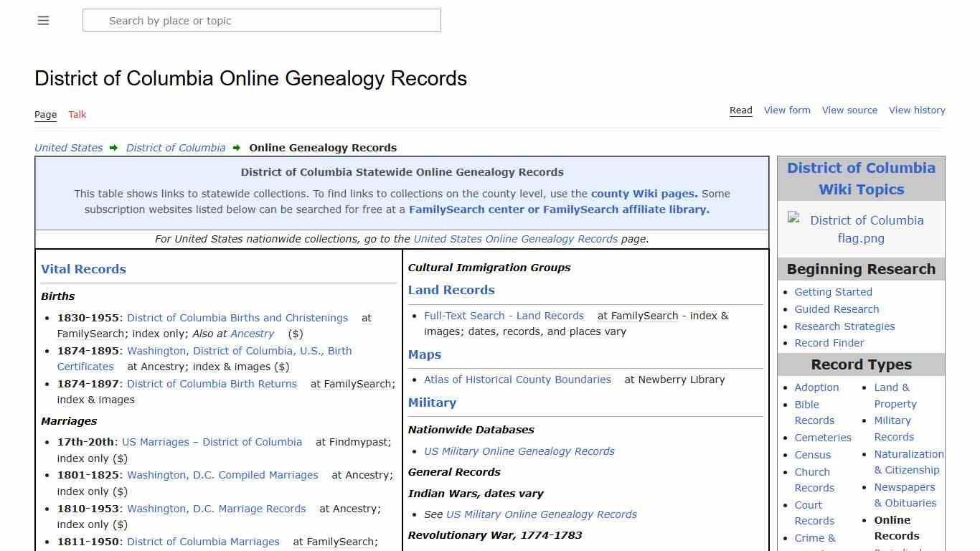Select the Page tab
The width and height of the screenshot is (980, 551).
pos(45,115)
